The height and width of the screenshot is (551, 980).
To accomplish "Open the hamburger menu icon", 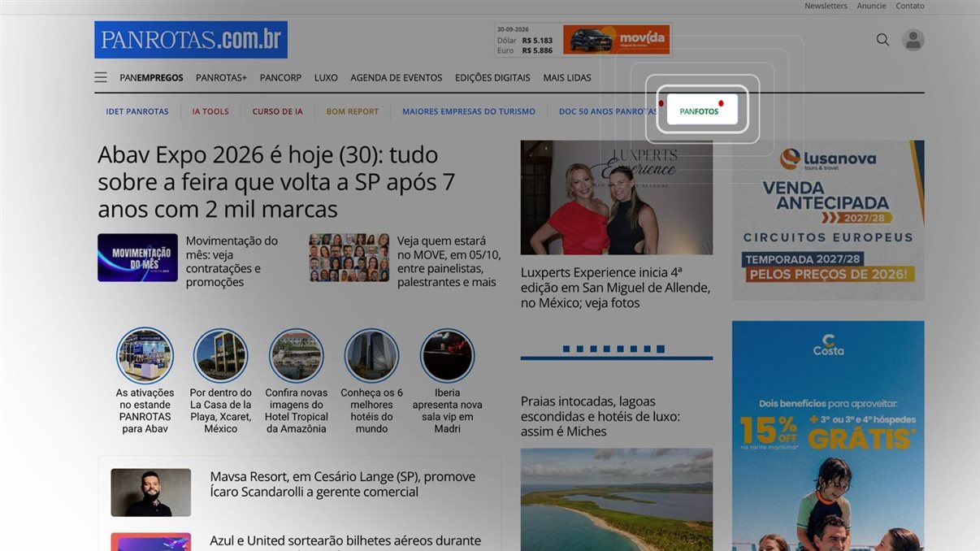I will point(101,78).
